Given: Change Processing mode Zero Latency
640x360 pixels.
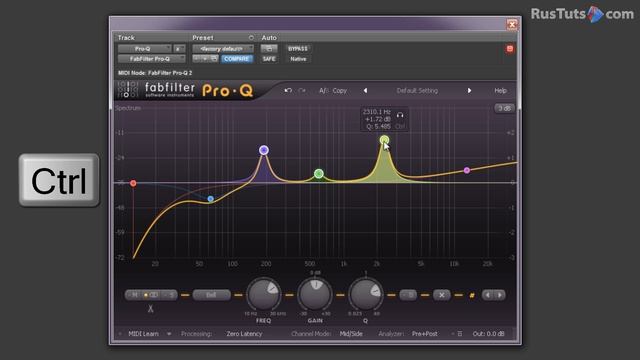Looking at the screenshot, I should click(244, 333).
